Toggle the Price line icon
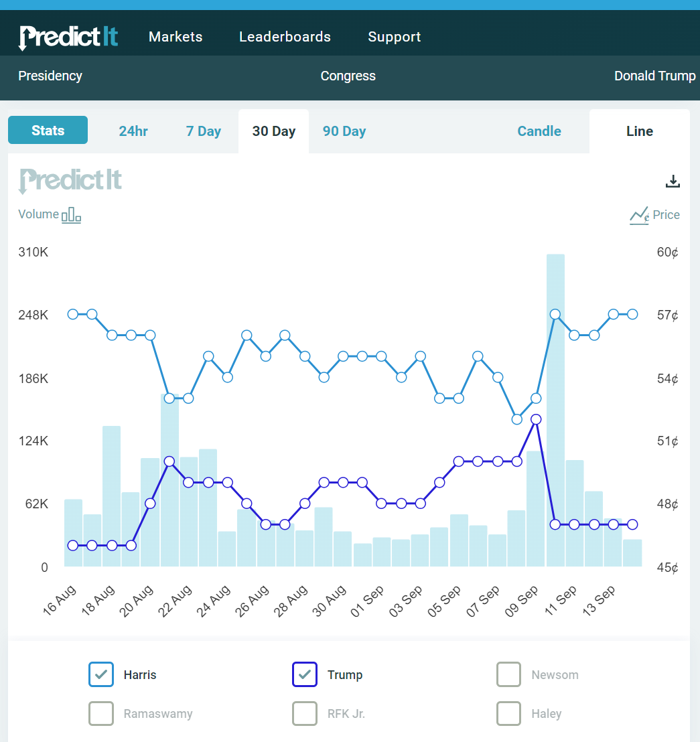Viewport: 700px width, 742px height. pos(639,215)
